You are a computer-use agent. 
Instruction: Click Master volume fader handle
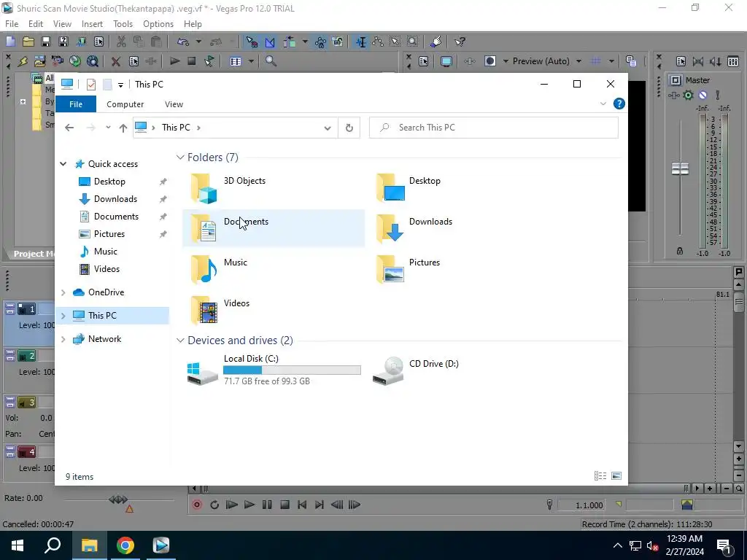pyautogui.click(x=680, y=168)
